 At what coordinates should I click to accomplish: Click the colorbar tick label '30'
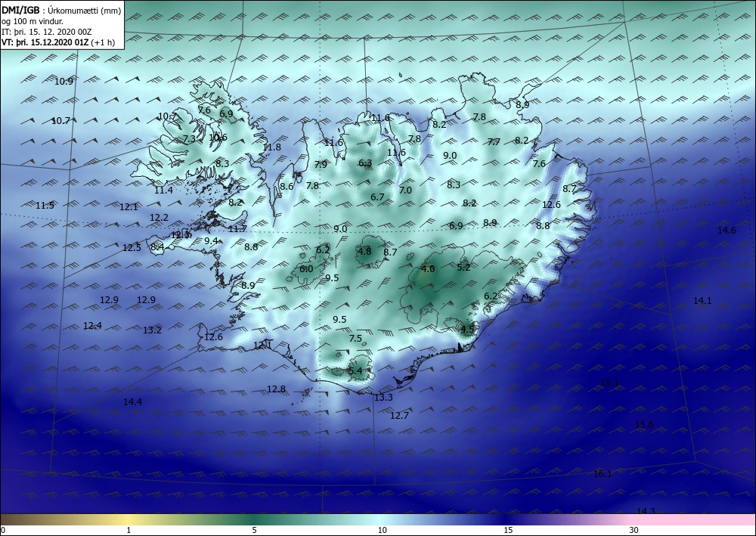(x=634, y=531)
